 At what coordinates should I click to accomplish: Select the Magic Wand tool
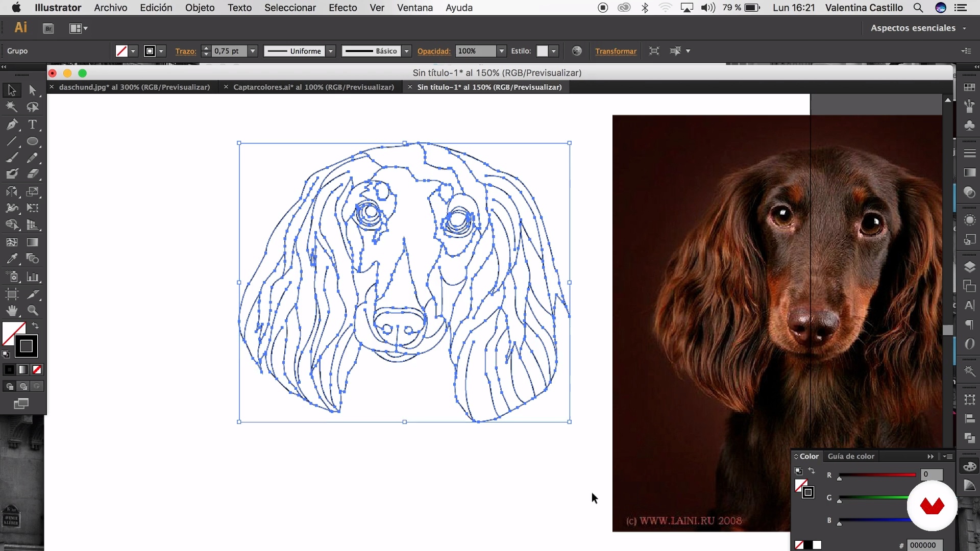click(x=12, y=107)
